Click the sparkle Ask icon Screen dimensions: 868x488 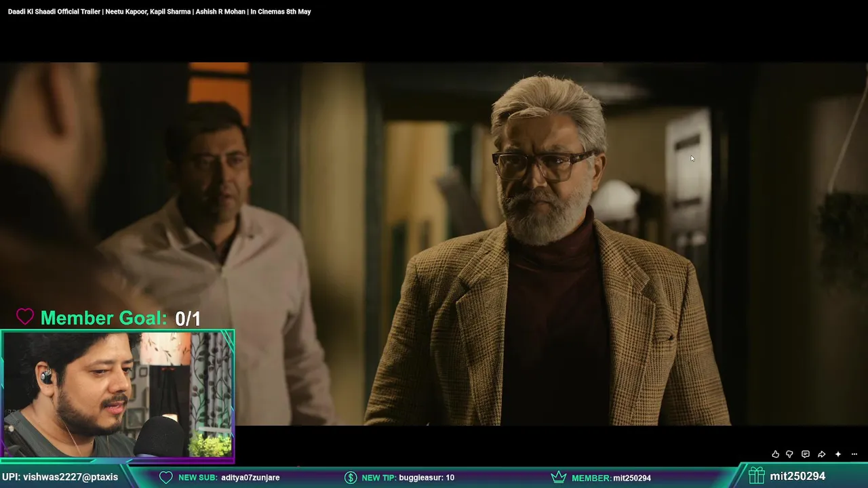click(838, 454)
